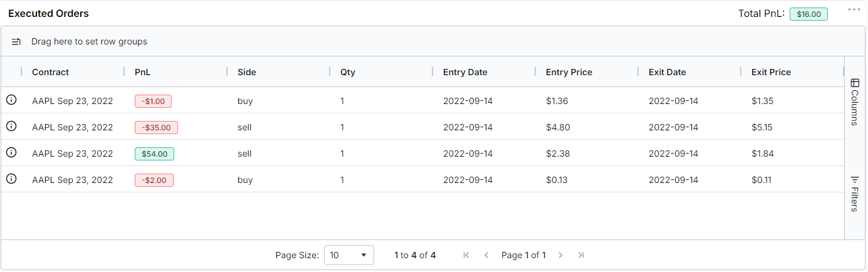Sort by the Contract column header
Image resolution: width=868 pixels, height=272 pixels.
pyautogui.click(x=51, y=72)
